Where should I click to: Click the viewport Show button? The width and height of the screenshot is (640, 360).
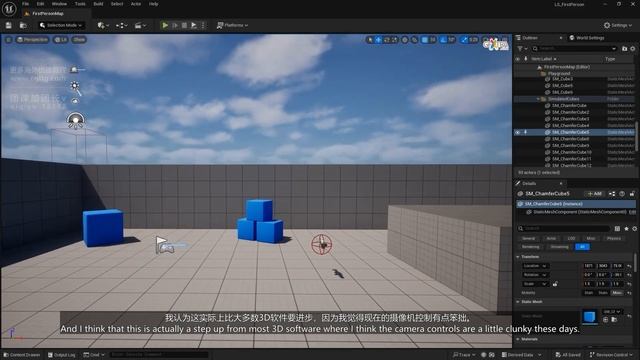79,40
